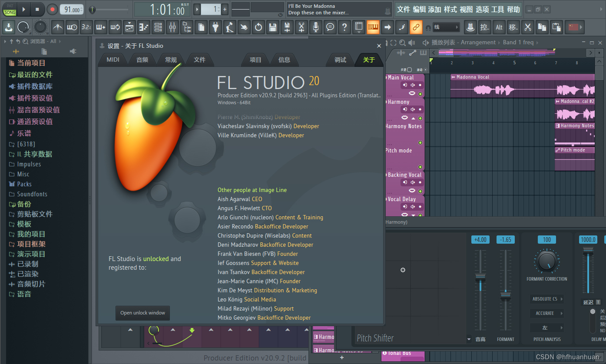
Task: Click the save project floppy icon
Action: click(273, 27)
